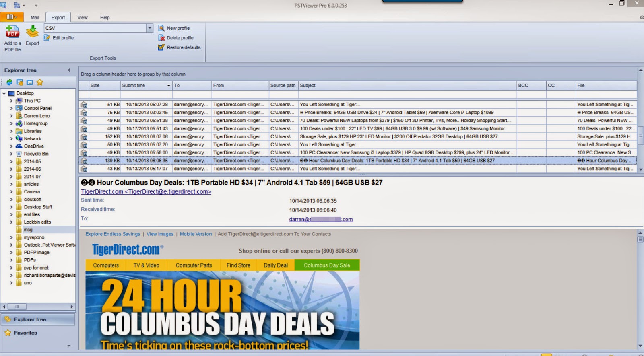Click the TigerDirect.com sender email link
The image size is (644, 356).
(x=146, y=192)
